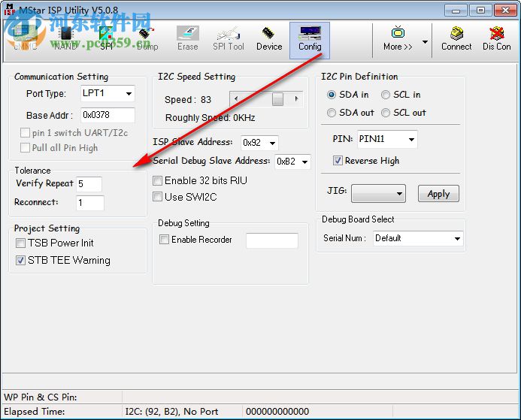Select the Config toolbar icon
Image resolution: width=521 pixels, height=420 pixels.
310,40
